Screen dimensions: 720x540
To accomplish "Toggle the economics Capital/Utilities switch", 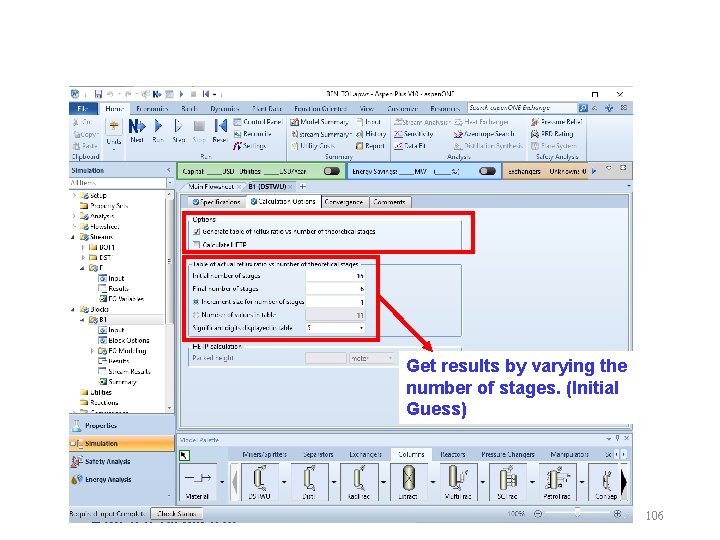I will tap(332, 171).
